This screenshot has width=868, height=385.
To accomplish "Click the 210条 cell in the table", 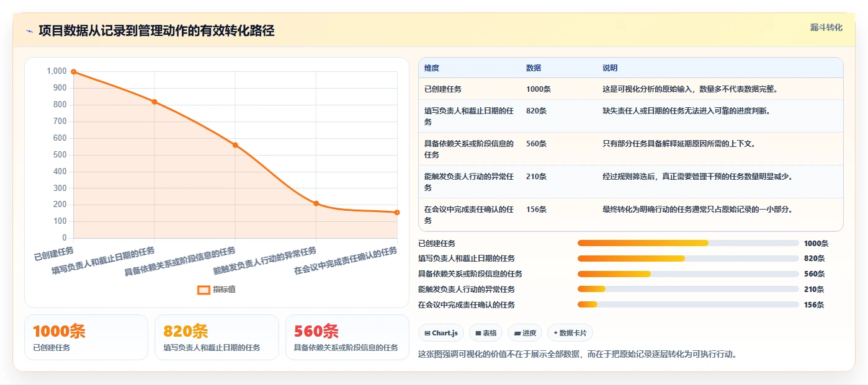I will click(536, 177).
